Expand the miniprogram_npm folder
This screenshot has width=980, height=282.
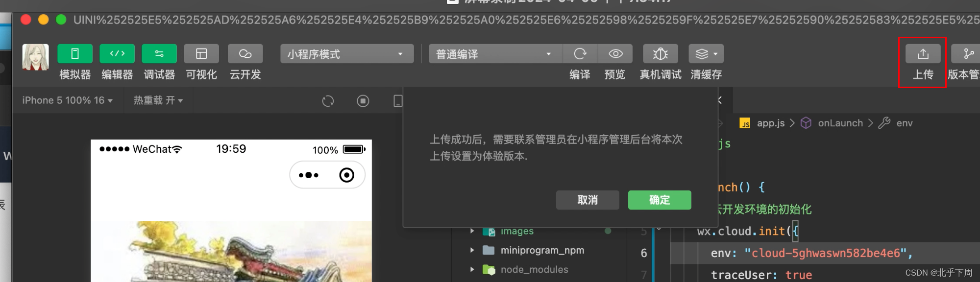pos(472,250)
